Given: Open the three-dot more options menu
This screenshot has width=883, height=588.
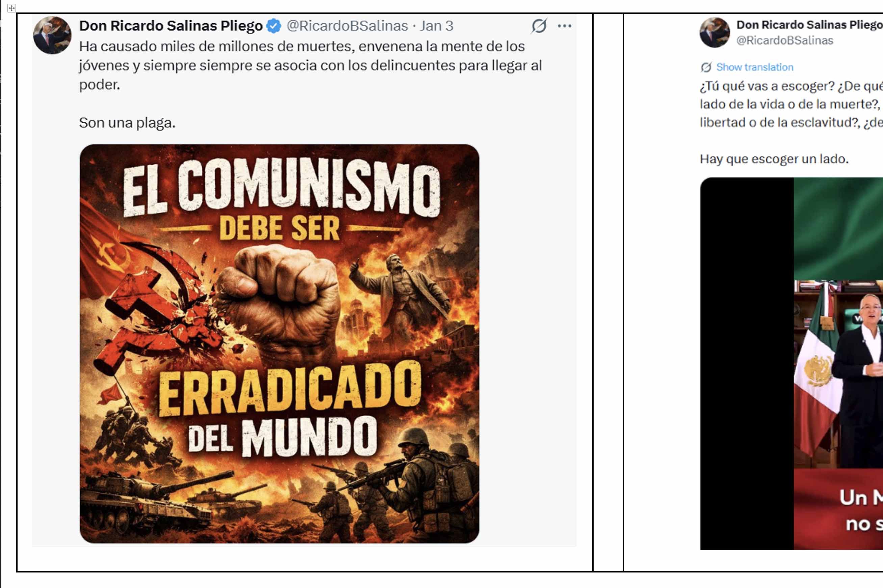Looking at the screenshot, I should (564, 26).
